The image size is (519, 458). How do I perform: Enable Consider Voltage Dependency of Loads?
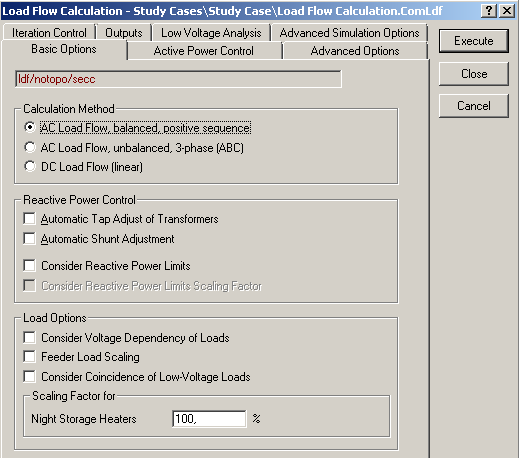click(29, 338)
